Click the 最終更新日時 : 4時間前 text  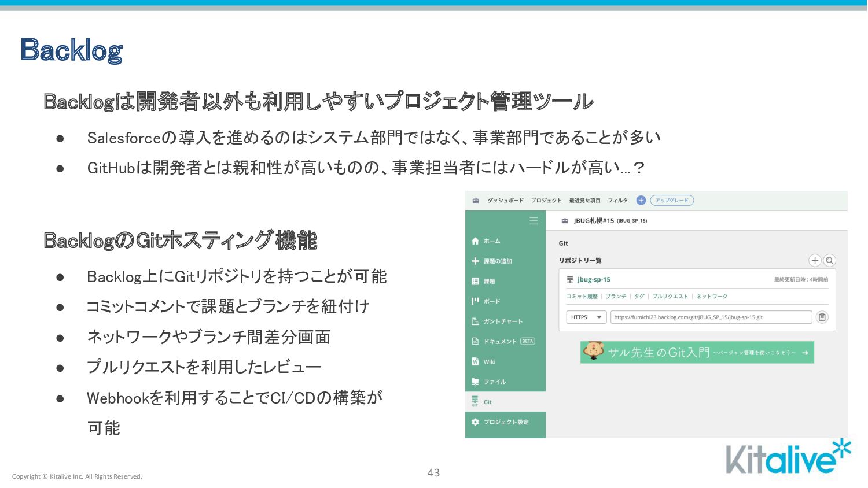coord(801,280)
